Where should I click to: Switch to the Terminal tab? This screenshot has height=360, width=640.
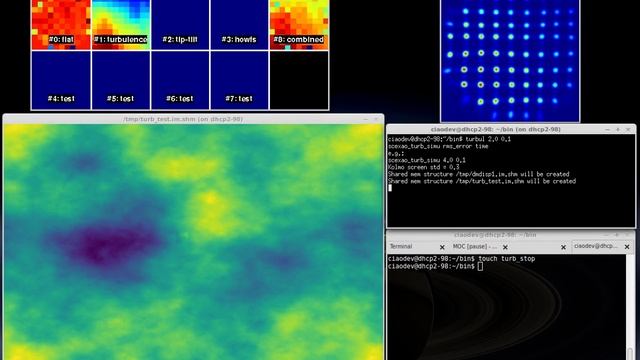[x=417, y=247]
